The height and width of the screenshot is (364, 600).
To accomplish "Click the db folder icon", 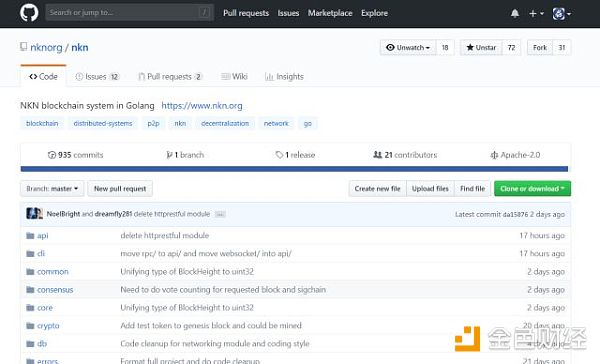I will 30,344.
